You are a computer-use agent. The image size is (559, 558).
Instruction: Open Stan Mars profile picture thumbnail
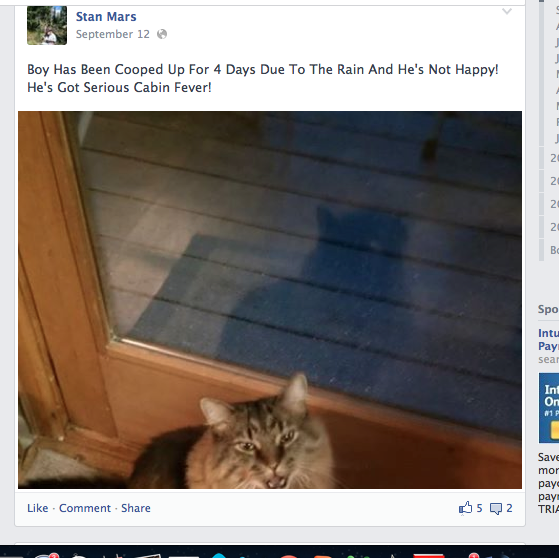pyautogui.click(x=47, y=25)
